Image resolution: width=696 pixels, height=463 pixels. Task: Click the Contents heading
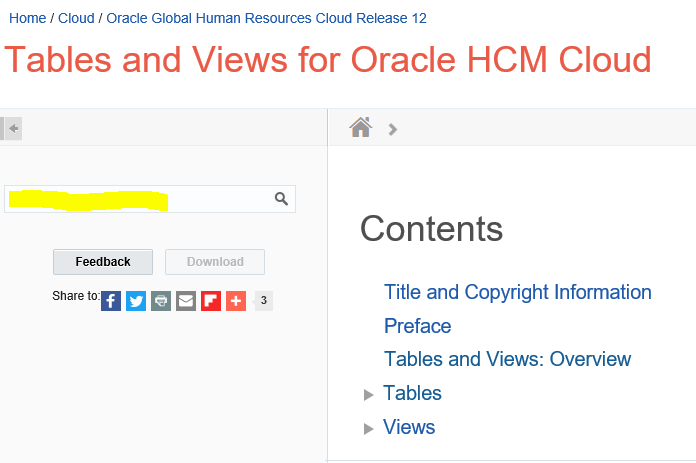431,229
